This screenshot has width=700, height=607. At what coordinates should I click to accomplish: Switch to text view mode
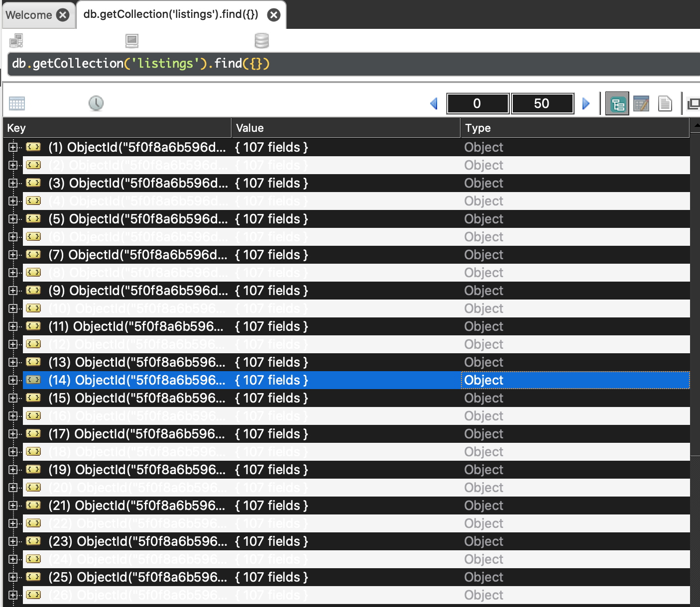tap(665, 103)
